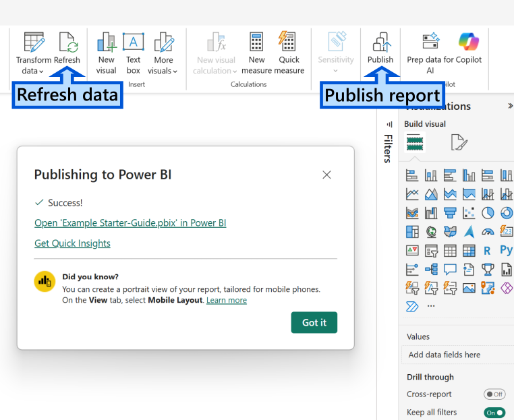Add a Text box from the ribbon
This screenshot has height=420, width=514.
tap(133, 53)
